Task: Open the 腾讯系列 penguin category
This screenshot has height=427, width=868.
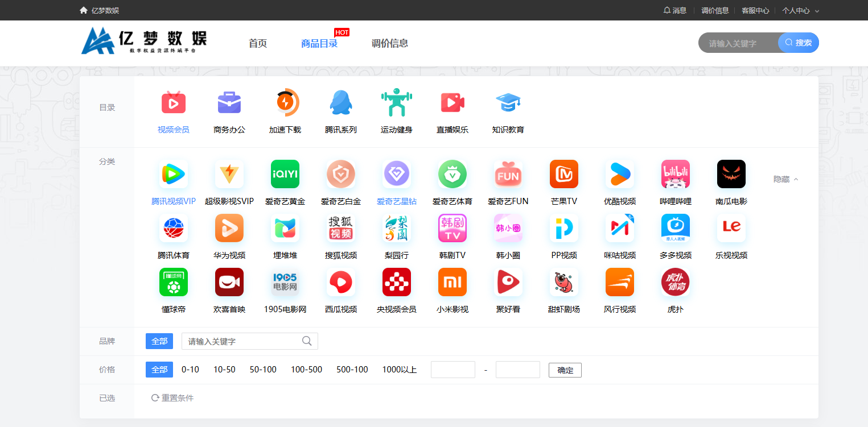Action: coord(341,103)
